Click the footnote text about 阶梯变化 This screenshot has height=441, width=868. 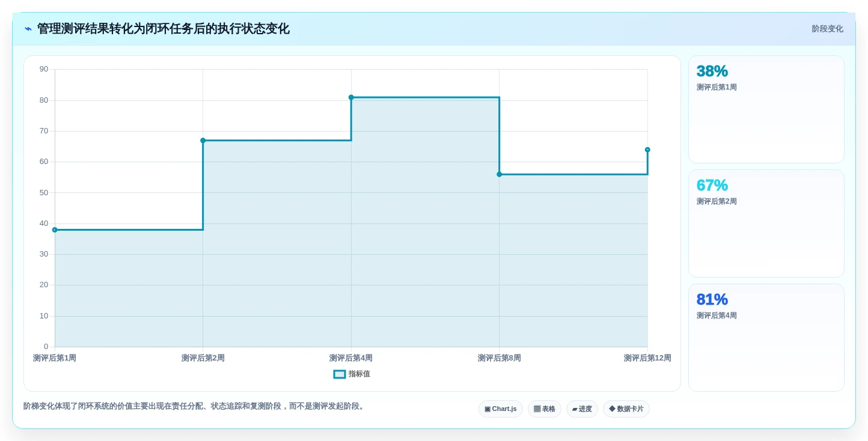click(x=194, y=406)
